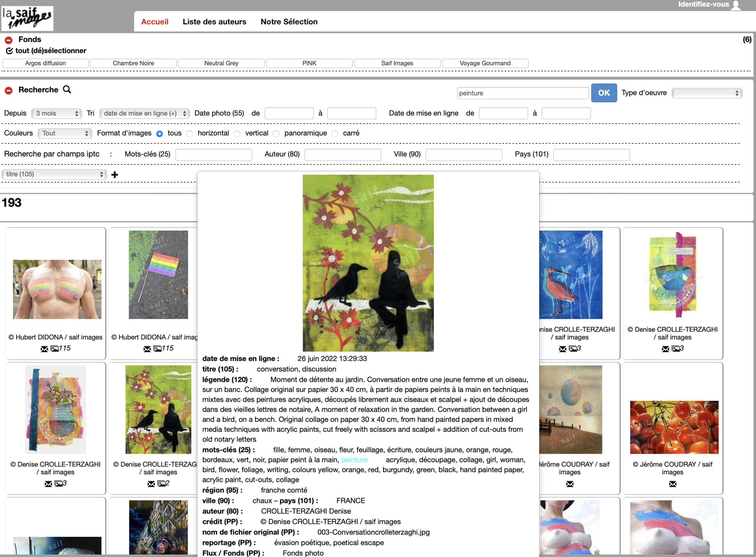Go to the Accueil tab

click(x=154, y=22)
